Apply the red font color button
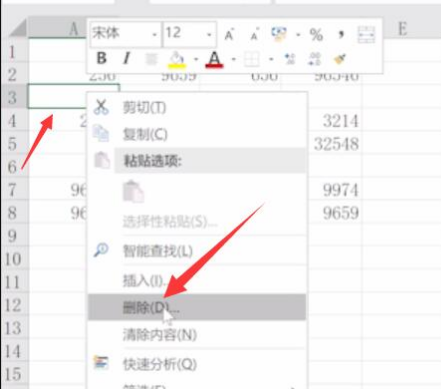The height and width of the screenshot is (389, 441). [x=214, y=59]
